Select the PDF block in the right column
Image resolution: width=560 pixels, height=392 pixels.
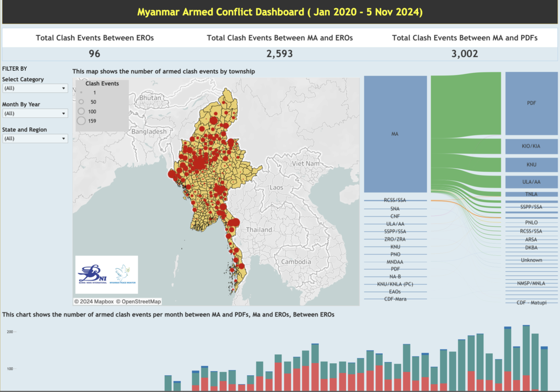(x=531, y=103)
